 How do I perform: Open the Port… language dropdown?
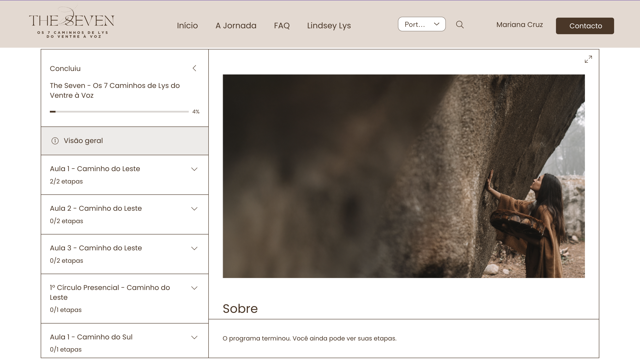tap(422, 24)
